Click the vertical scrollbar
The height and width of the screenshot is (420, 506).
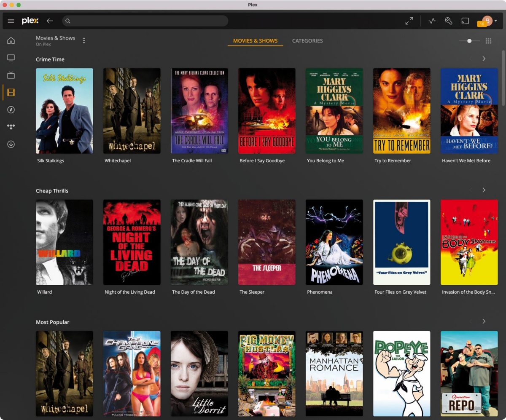pyautogui.click(x=503, y=77)
